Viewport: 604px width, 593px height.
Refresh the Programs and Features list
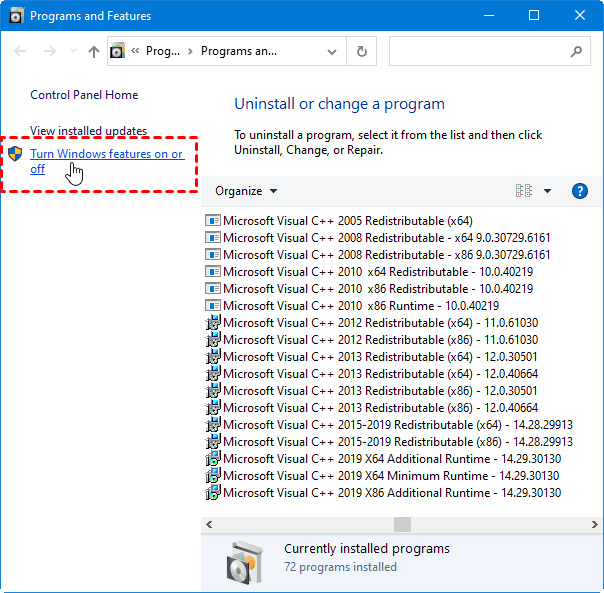362,51
